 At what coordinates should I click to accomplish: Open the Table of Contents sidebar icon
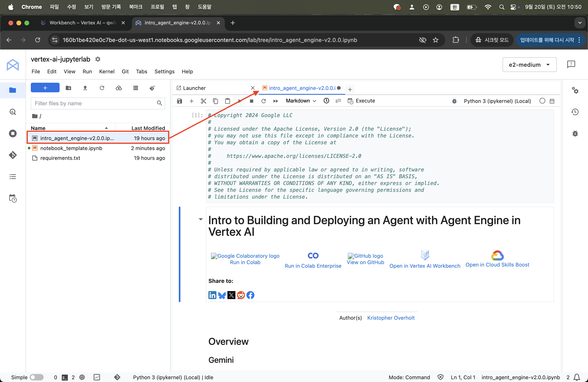click(x=13, y=177)
